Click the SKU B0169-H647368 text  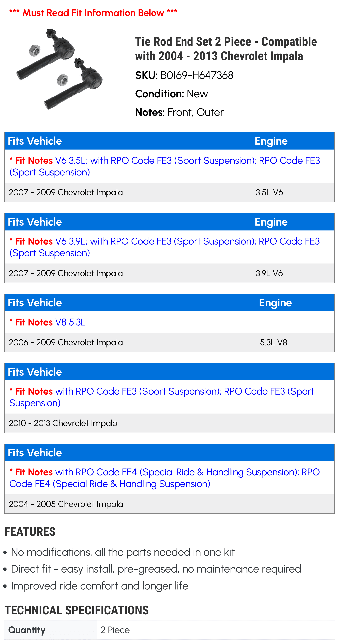184,75
